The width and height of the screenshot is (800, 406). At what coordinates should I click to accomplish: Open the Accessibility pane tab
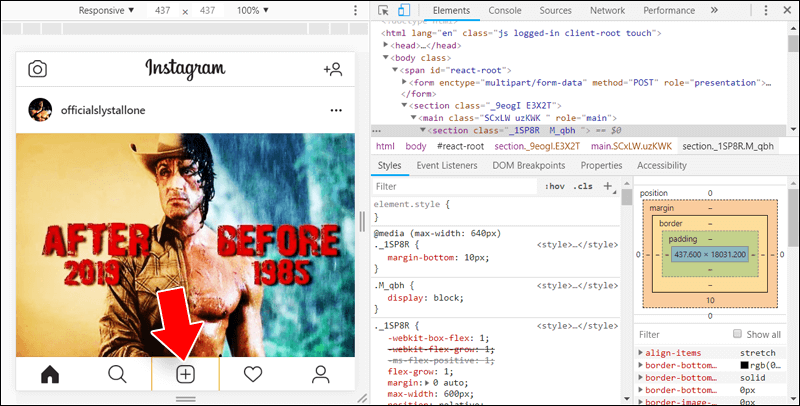click(x=662, y=165)
